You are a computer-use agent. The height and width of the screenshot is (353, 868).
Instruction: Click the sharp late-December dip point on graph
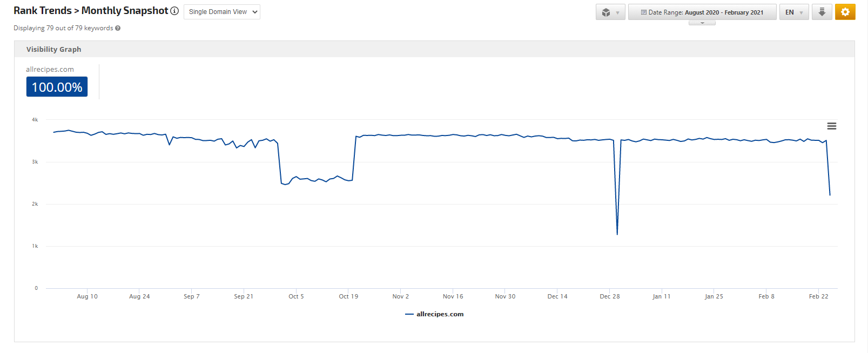pyautogui.click(x=617, y=234)
